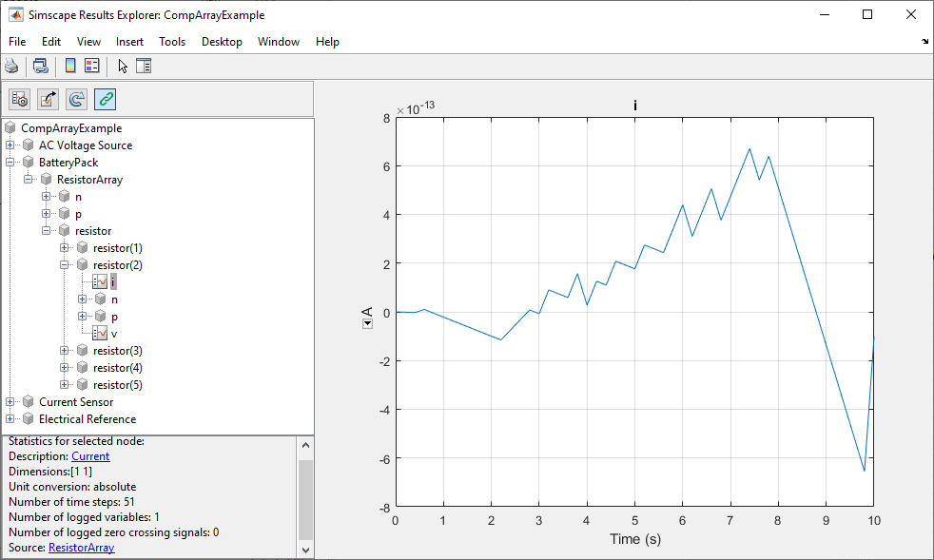Click the plot icon next to i
The image size is (934, 560).
tap(100, 281)
